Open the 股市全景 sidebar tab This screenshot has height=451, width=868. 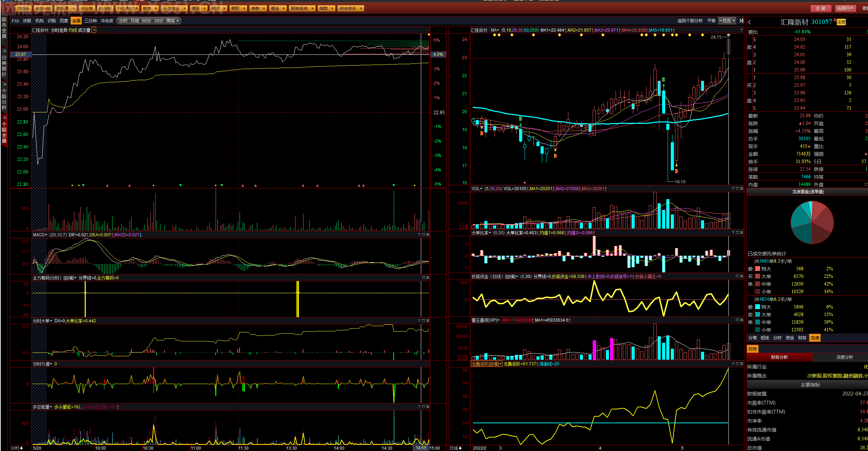4,28
